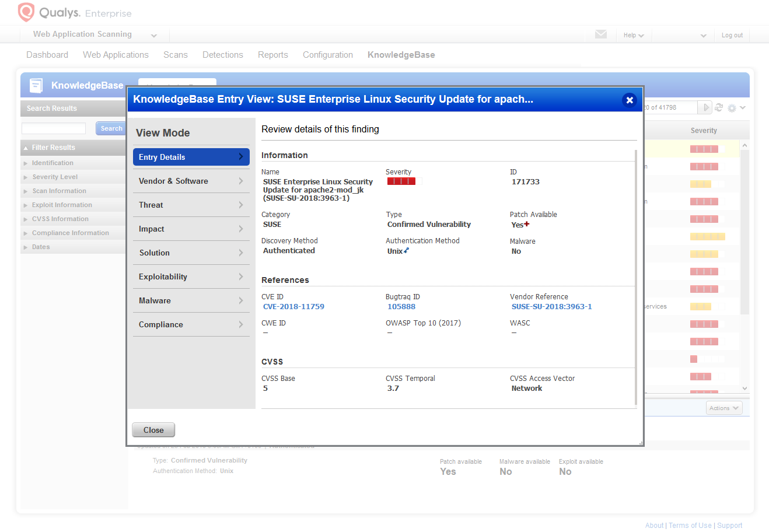This screenshot has height=532, width=769.
Task: Click the dialog vertical scrollbar
Action: tap(636, 277)
